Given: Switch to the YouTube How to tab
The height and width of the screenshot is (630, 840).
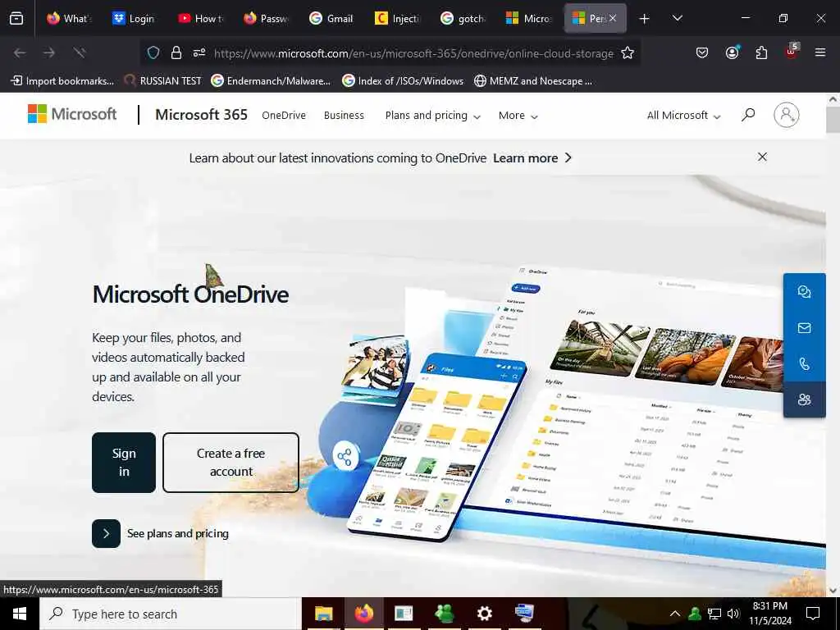Looking at the screenshot, I should point(200,19).
